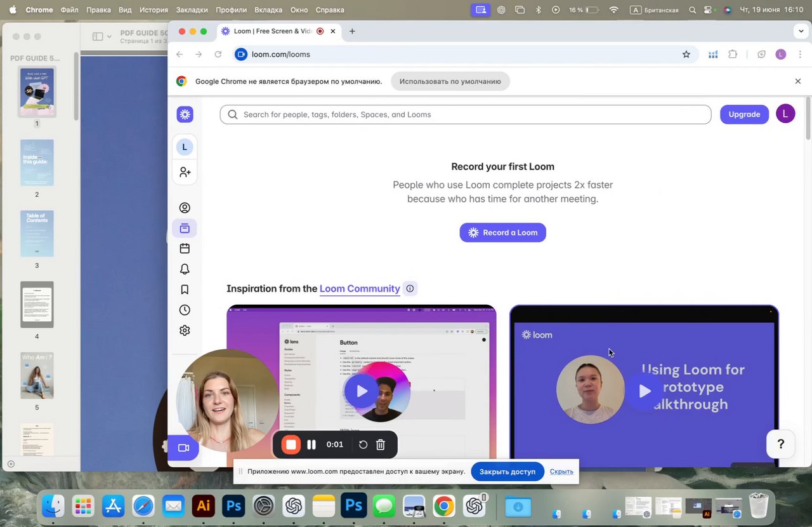Click the info icon beside Loom Community

410,288
